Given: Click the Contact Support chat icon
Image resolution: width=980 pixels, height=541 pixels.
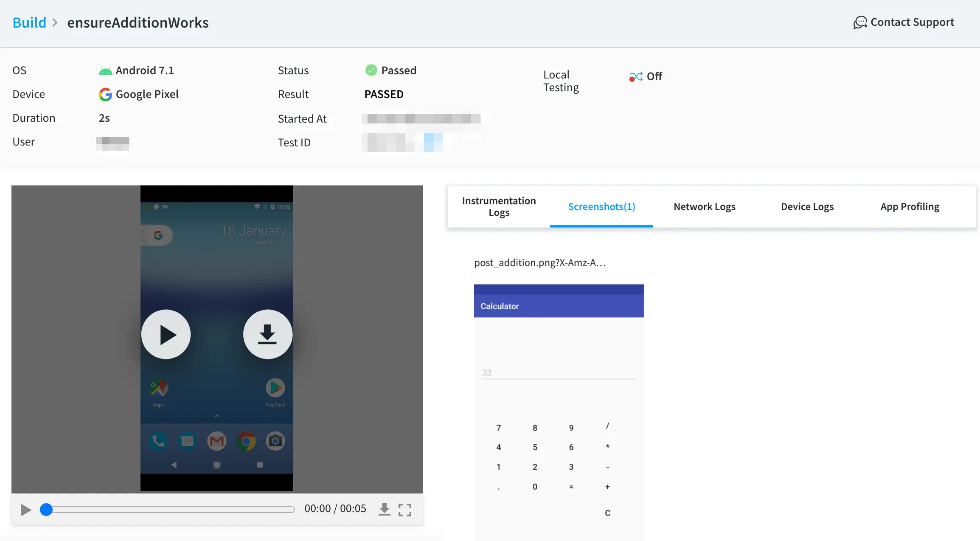Looking at the screenshot, I should [860, 22].
